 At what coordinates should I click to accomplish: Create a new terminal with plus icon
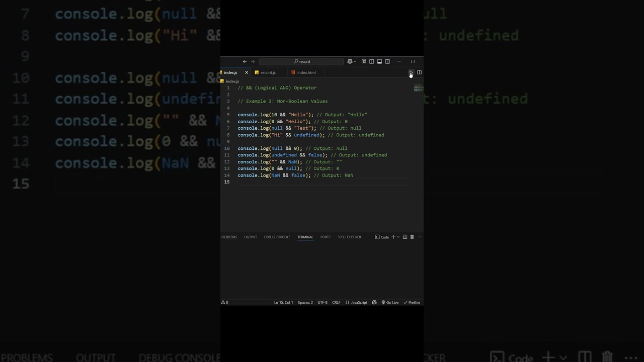pos(393,237)
